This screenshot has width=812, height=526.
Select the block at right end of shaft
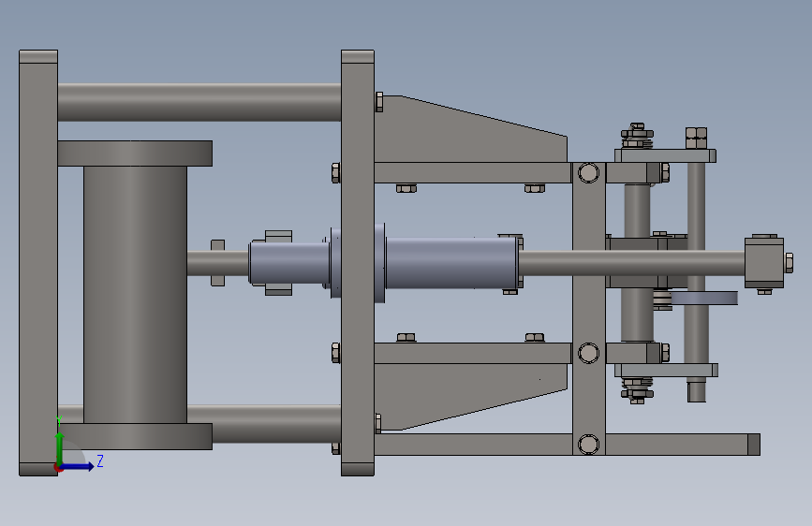764,263
